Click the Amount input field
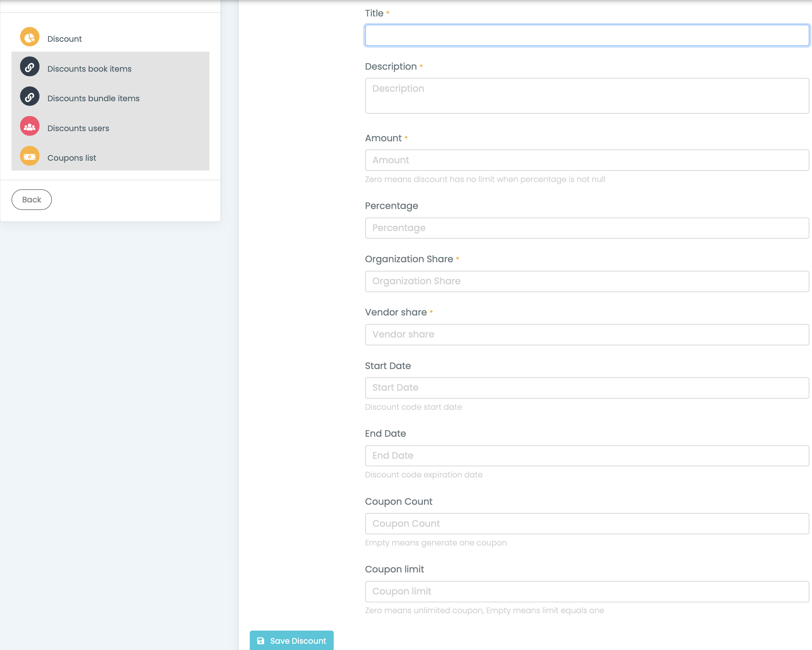The image size is (812, 650). tap(586, 160)
